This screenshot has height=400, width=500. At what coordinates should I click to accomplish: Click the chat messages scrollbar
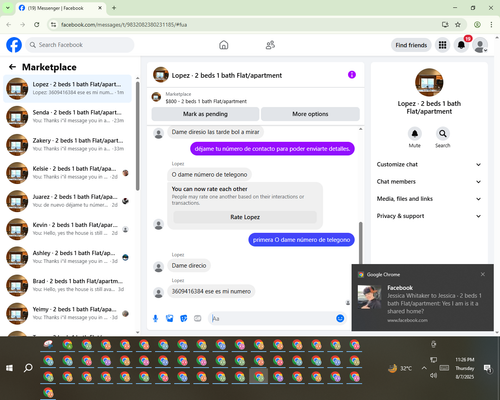point(360,243)
